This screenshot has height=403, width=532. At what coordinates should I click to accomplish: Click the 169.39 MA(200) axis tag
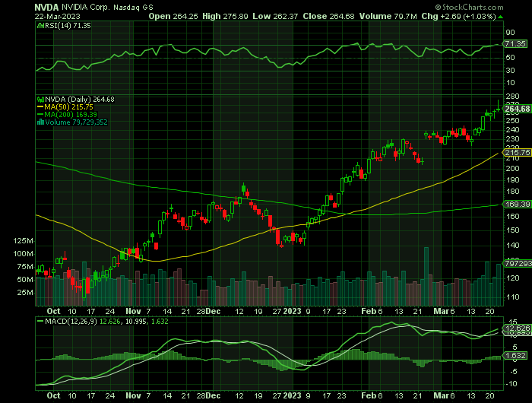point(517,205)
